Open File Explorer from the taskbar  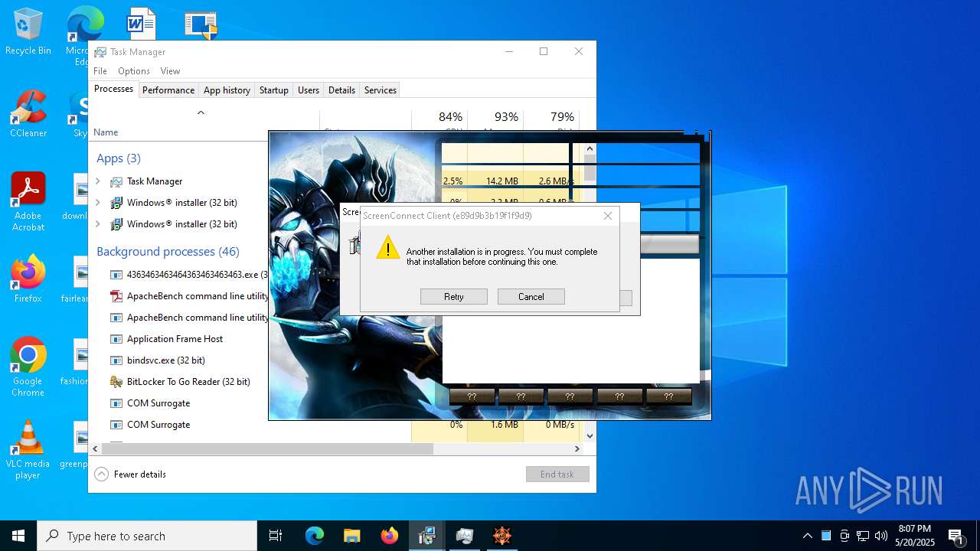[x=351, y=536]
